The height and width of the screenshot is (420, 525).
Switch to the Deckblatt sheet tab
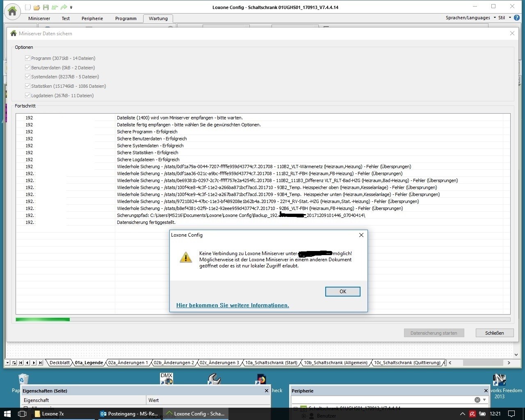[x=59, y=363]
